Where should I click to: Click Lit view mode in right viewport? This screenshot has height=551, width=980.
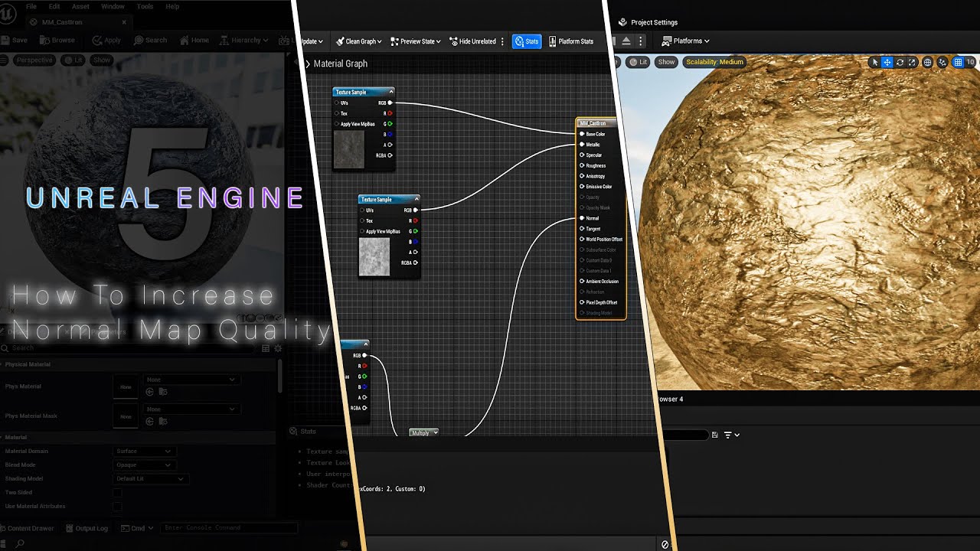638,62
